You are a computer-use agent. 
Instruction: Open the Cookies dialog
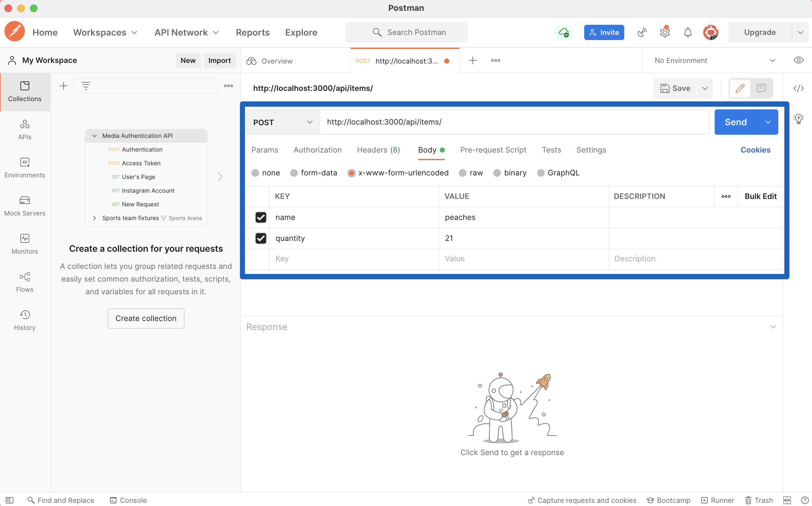(755, 150)
